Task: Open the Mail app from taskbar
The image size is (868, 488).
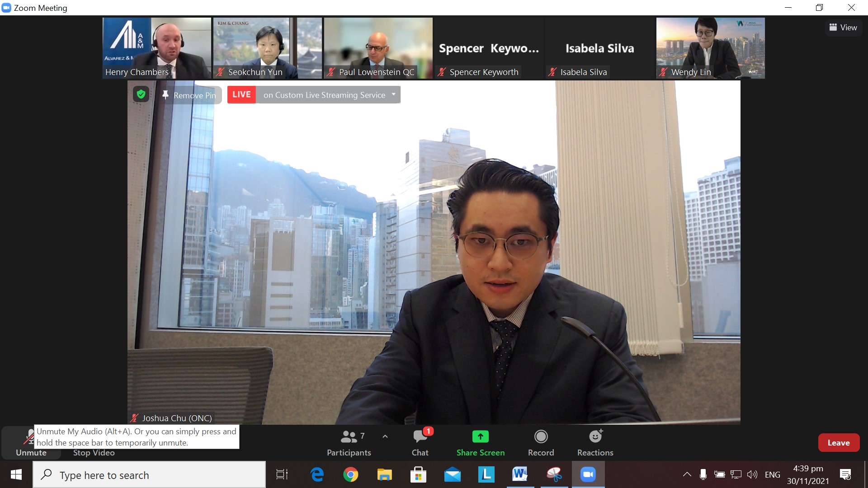Action: point(452,474)
